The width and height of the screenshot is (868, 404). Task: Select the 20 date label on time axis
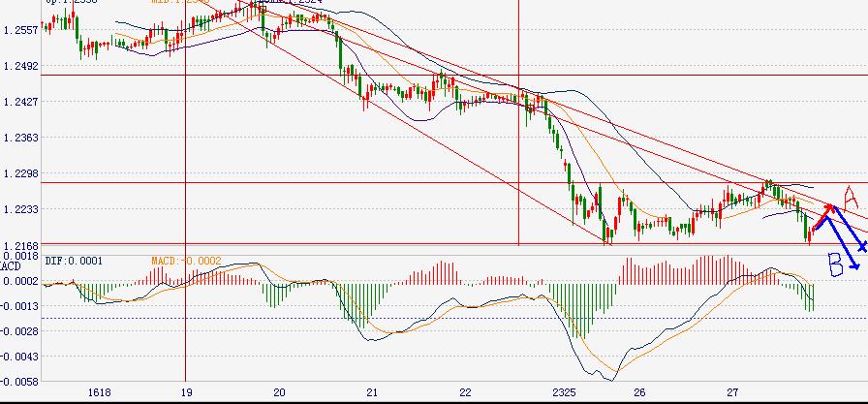click(x=279, y=393)
